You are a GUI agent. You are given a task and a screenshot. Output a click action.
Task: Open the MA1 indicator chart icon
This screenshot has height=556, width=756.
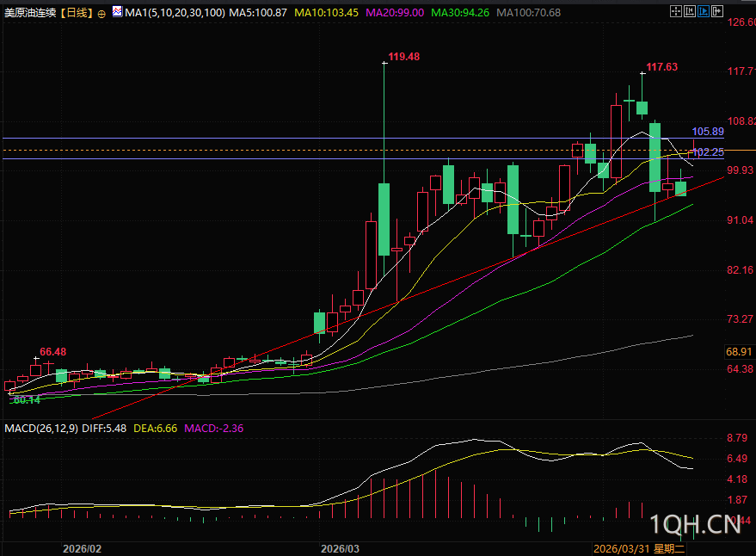coord(117,11)
